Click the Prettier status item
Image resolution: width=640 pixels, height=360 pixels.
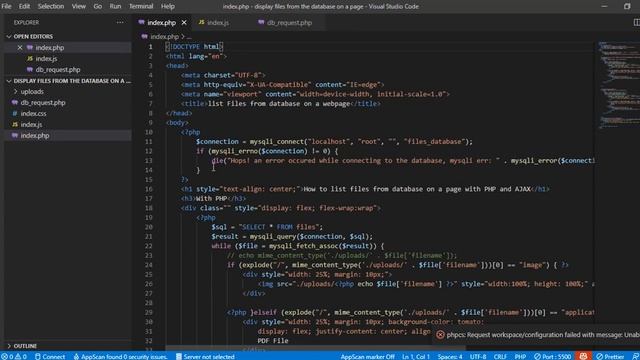tap(610, 356)
